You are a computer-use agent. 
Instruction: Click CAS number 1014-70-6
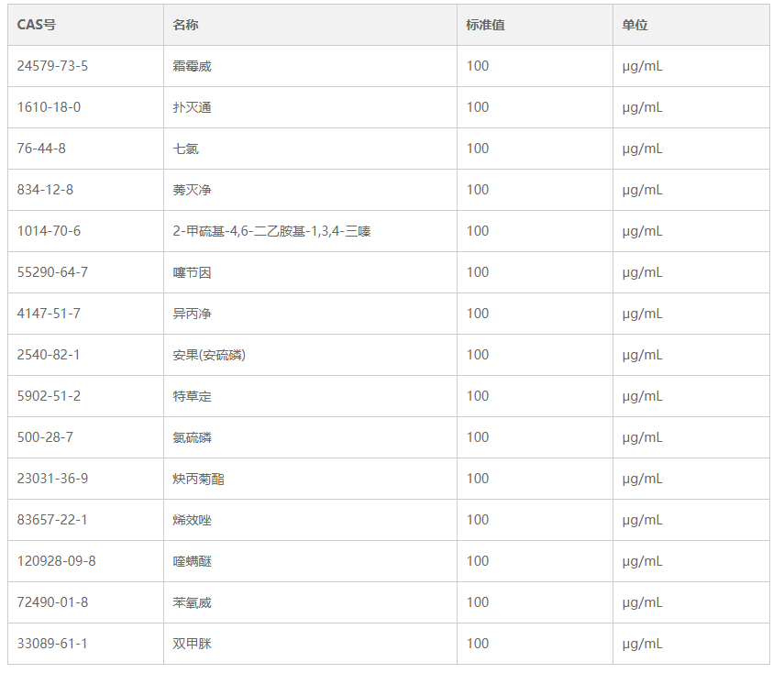(x=49, y=231)
